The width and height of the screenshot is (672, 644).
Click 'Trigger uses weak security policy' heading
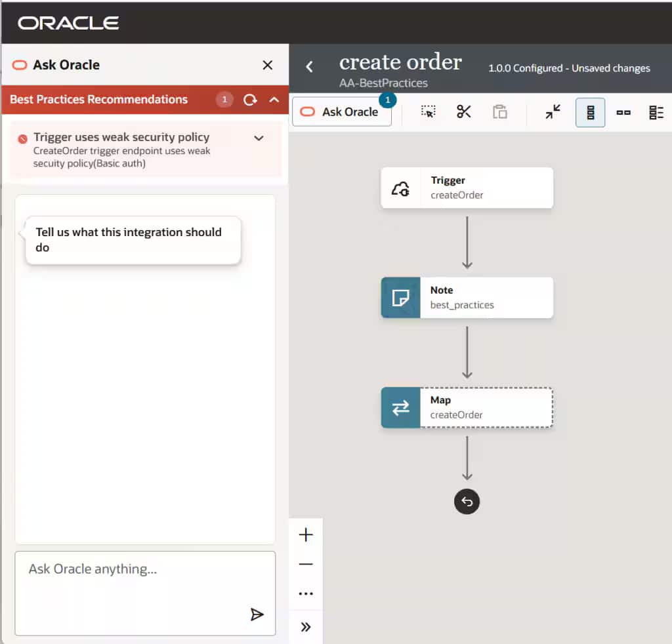point(121,137)
